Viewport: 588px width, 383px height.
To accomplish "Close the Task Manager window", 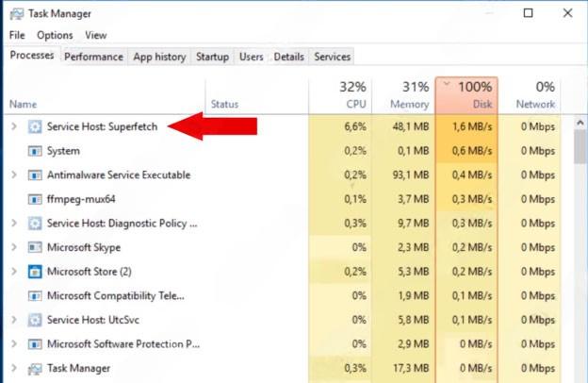I will pyautogui.click(x=568, y=13).
